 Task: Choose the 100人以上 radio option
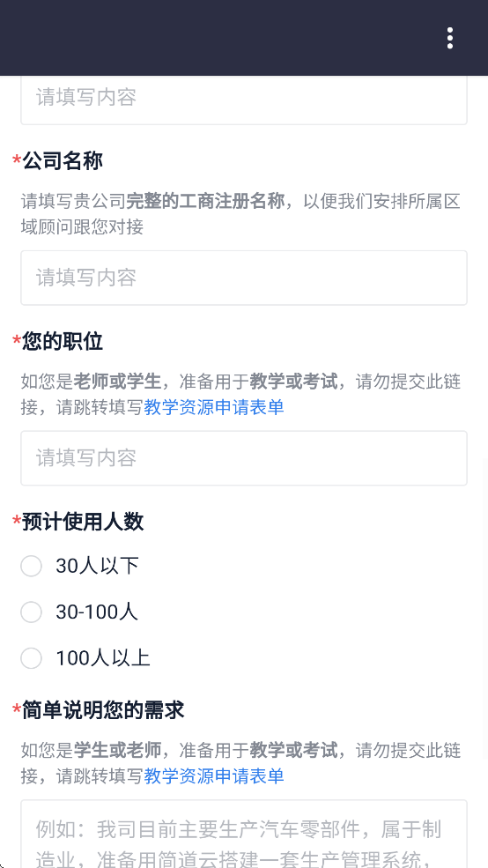(x=85, y=658)
